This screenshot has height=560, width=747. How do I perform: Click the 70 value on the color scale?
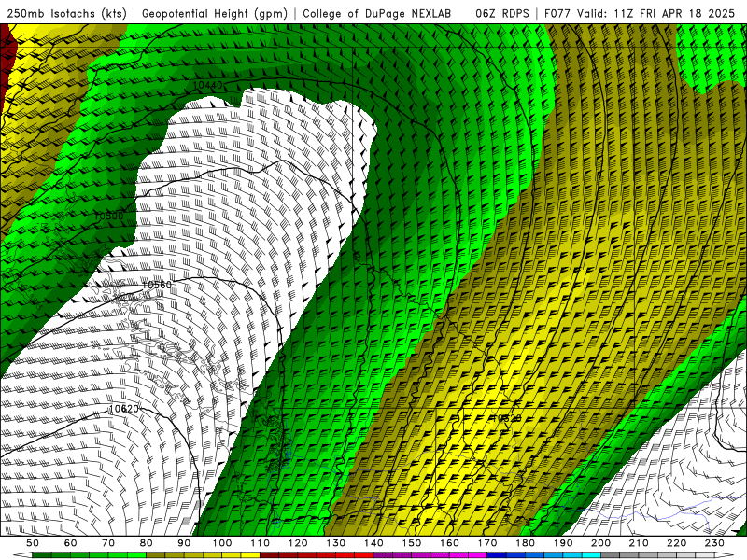pyautogui.click(x=108, y=543)
